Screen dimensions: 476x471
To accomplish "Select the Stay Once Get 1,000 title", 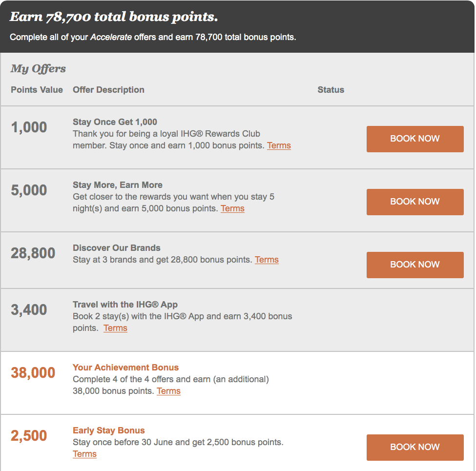I will (x=115, y=122).
